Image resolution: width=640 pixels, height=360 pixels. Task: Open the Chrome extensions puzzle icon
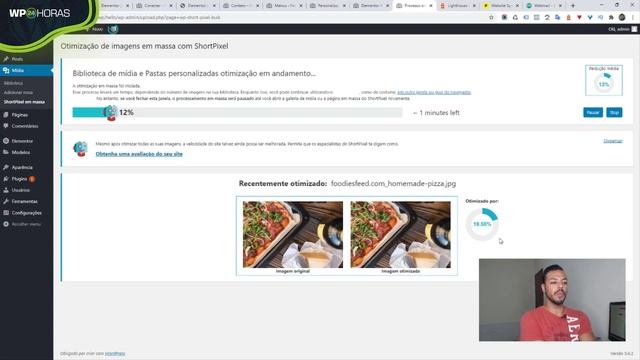[x=611, y=18]
